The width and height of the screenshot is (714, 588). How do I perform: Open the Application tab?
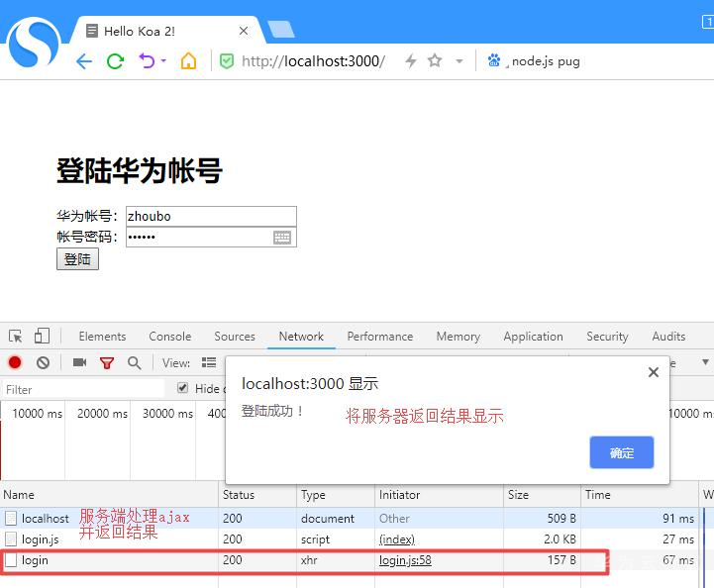[x=533, y=337]
